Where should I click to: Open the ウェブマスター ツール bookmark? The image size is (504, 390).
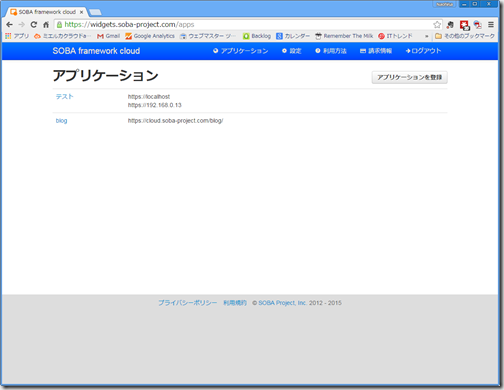(x=208, y=36)
